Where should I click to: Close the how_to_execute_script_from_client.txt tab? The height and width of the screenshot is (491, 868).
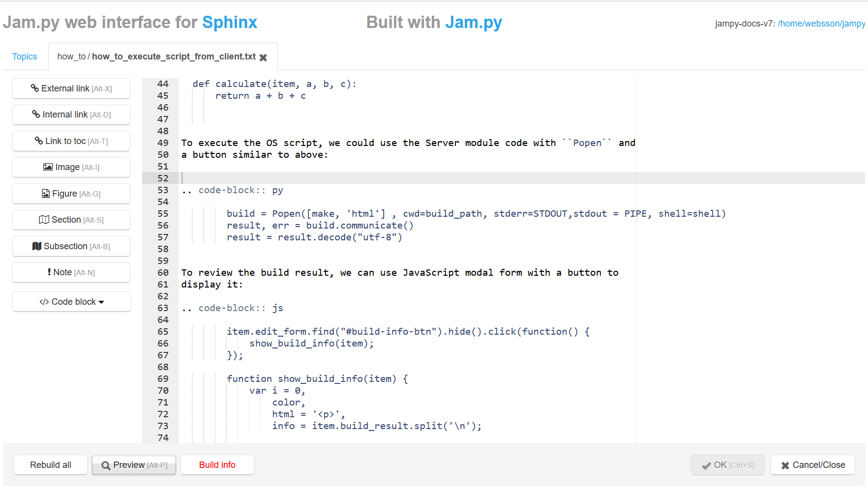pos(264,58)
